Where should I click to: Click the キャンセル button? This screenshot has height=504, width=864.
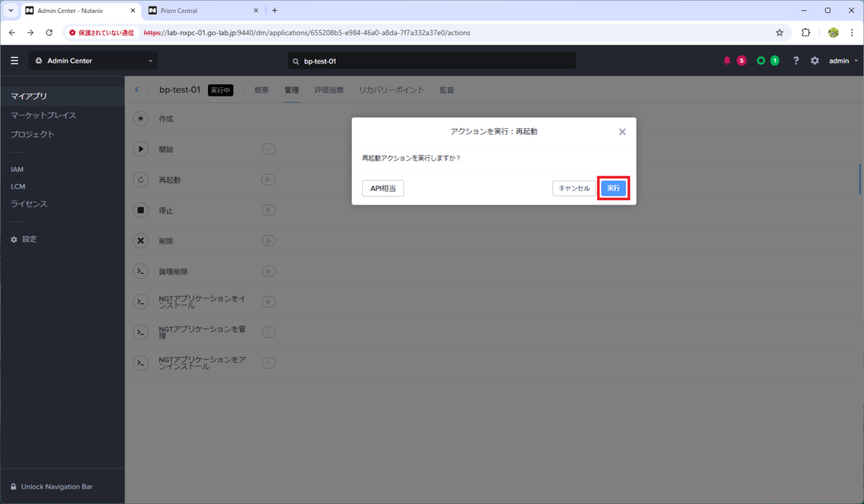tap(574, 188)
